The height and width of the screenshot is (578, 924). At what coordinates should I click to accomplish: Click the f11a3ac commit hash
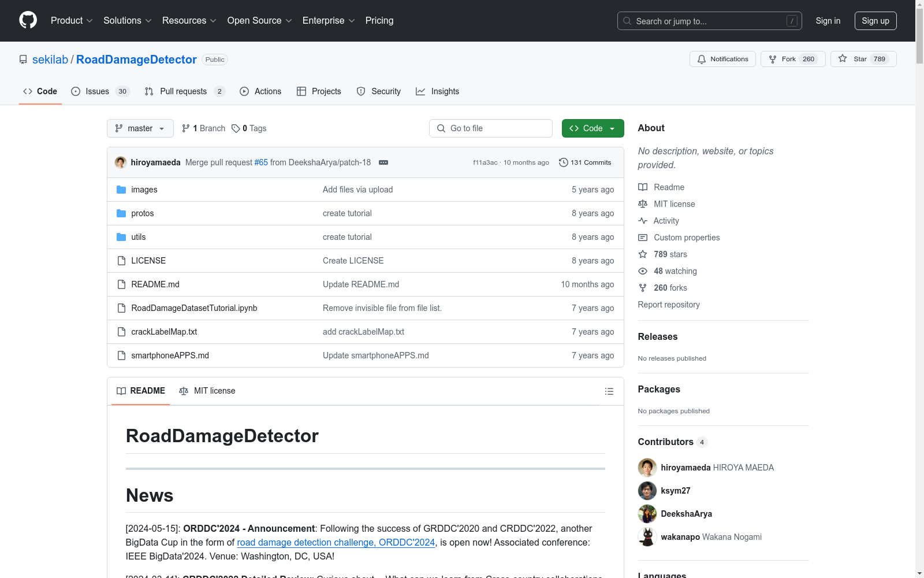[485, 162]
